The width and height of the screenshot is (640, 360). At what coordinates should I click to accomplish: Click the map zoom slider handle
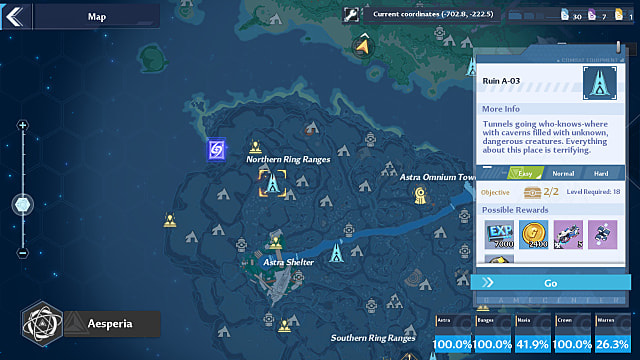tap(22, 205)
